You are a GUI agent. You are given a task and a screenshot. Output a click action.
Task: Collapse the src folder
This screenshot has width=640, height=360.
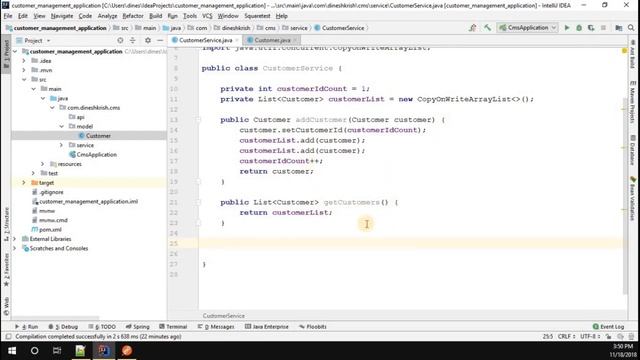24,80
